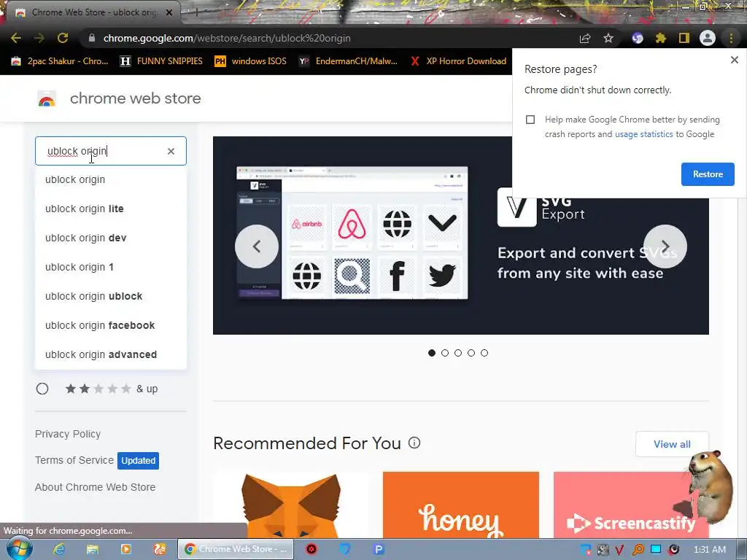This screenshot has height=560, width=747.
Task: Launch Internet Explorer from the taskbar
Action: click(x=59, y=549)
